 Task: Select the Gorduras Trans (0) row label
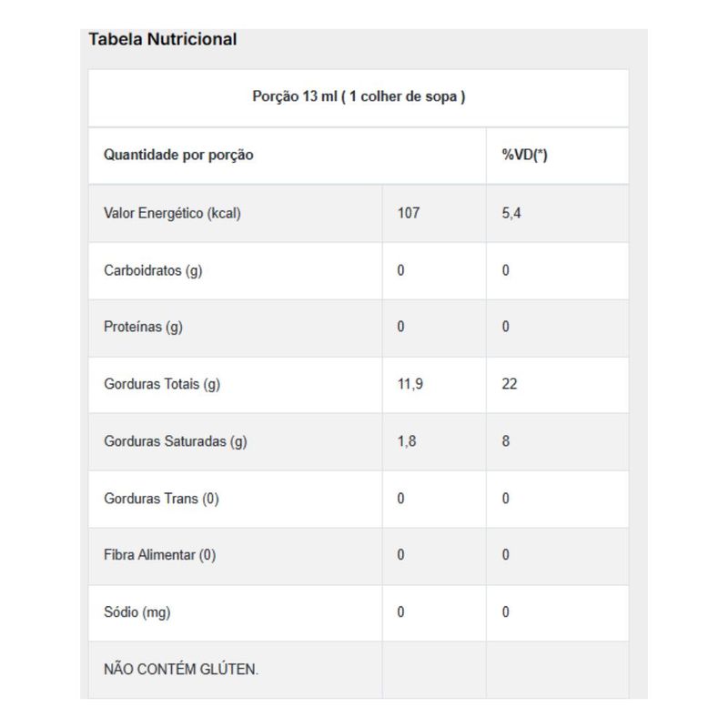[161, 498]
